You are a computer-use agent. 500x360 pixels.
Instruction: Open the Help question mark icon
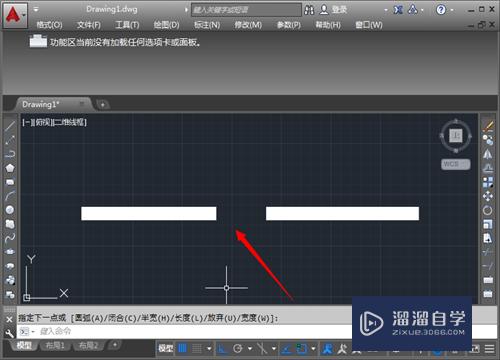(441, 10)
